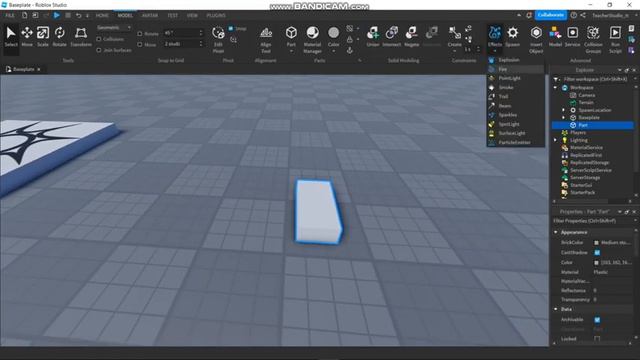Image resolution: width=640 pixels, height=360 pixels.
Task: Toggle the Move snap checkbox
Action: pos(140,44)
